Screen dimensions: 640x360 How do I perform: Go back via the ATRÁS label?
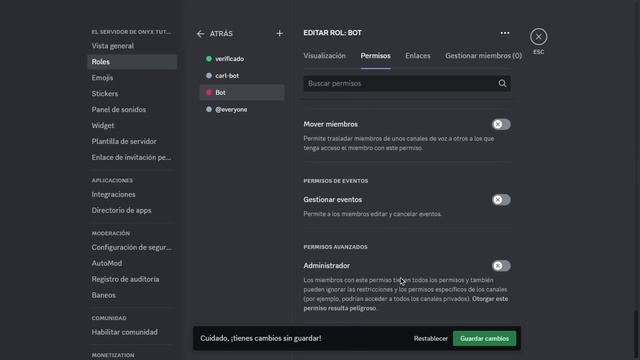point(221,33)
